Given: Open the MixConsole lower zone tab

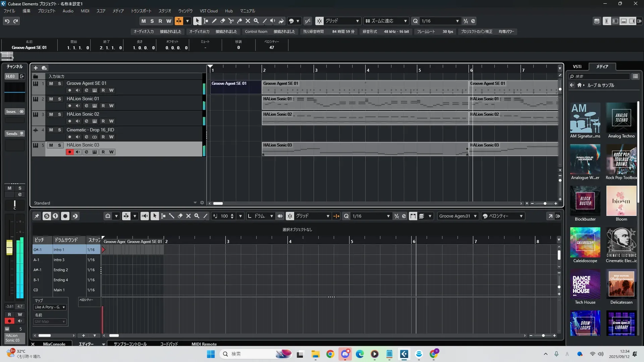Looking at the screenshot, I should click(54, 344).
